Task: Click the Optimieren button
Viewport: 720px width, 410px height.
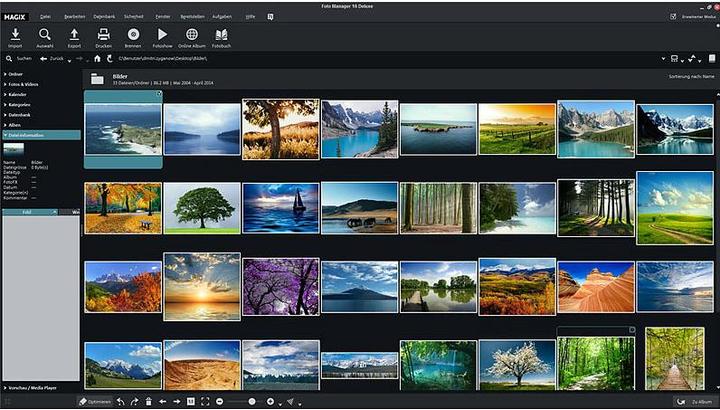Action: (x=95, y=402)
